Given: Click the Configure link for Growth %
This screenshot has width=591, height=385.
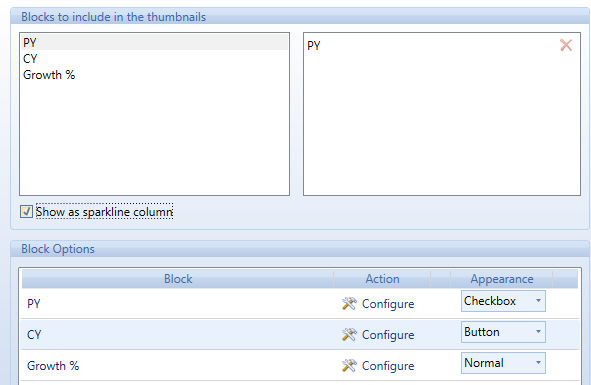Looking at the screenshot, I should (x=388, y=366).
